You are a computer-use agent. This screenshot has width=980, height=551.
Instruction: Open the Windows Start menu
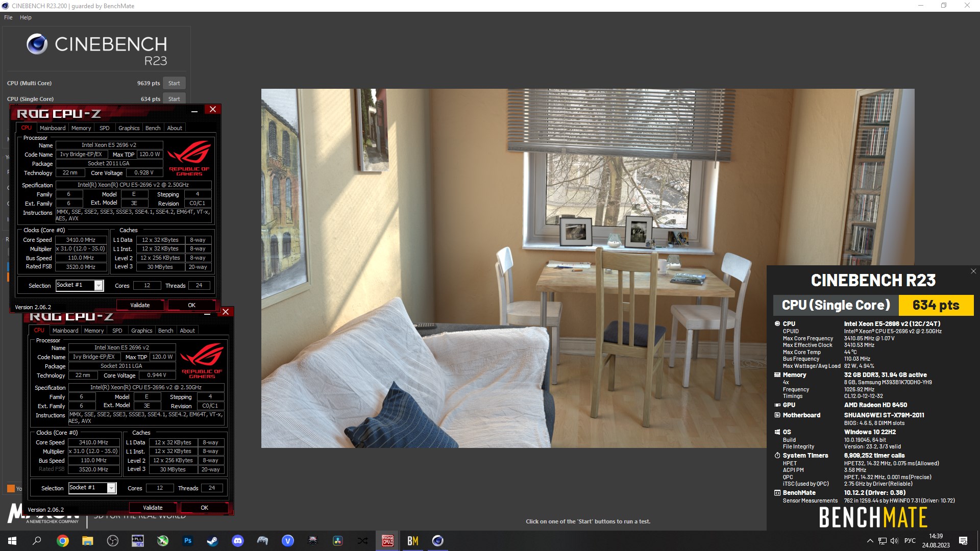(12, 541)
